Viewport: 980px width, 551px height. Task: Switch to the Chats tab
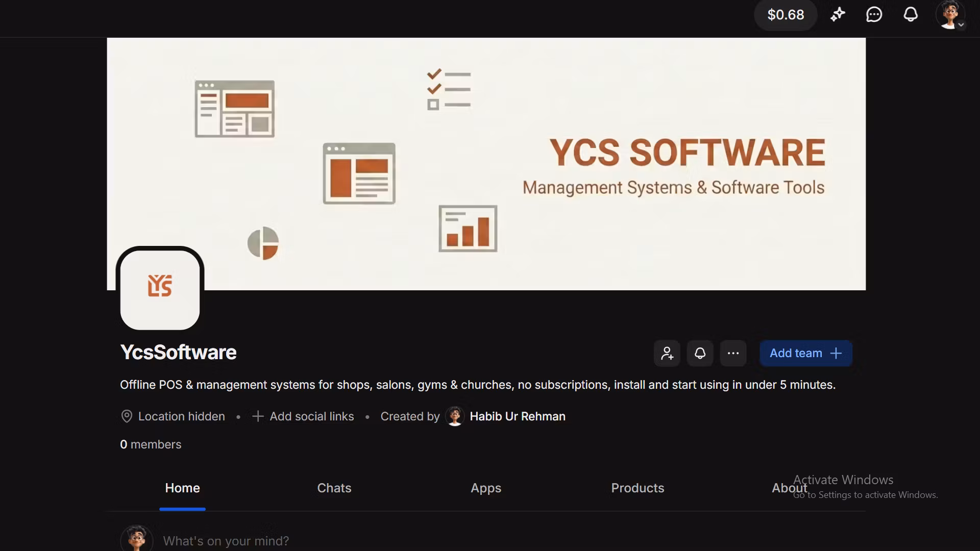(334, 488)
